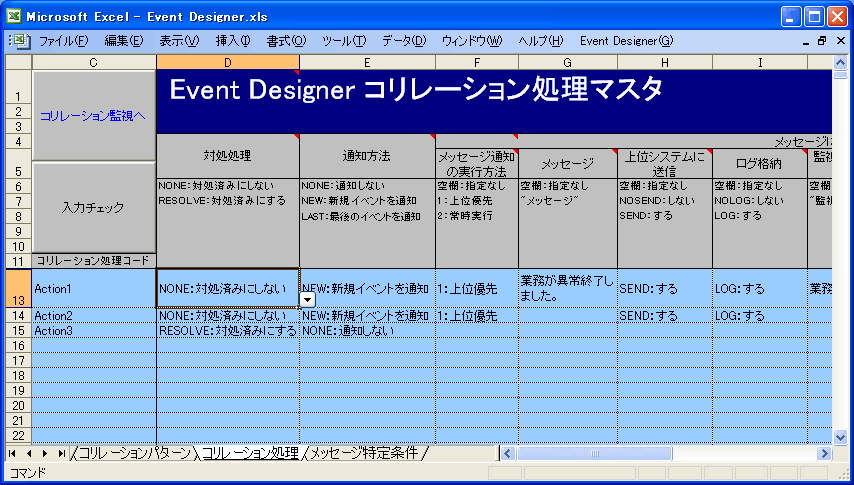Switch to コリレーションパターン sheet tab
The height and width of the screenshot is (485, 854).
click(x=135, y=453)
